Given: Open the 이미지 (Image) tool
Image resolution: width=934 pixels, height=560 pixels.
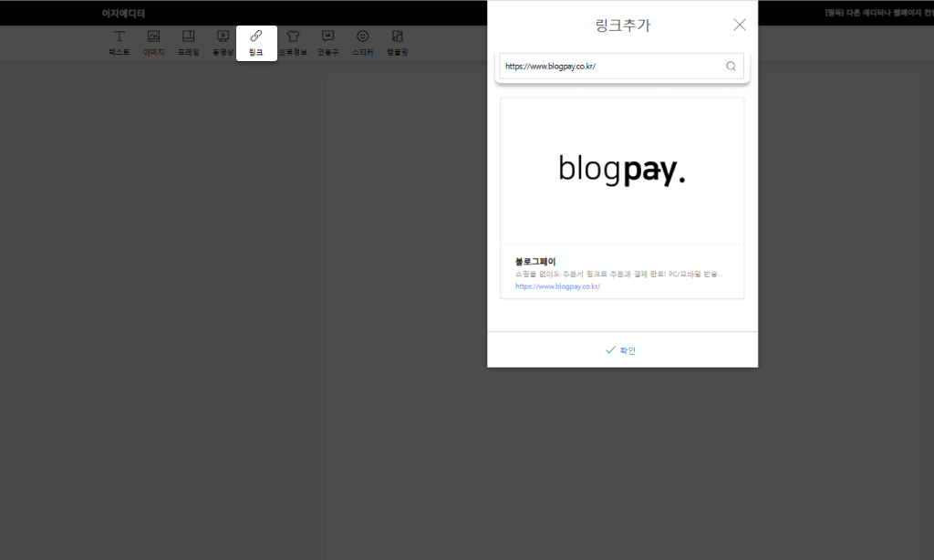Looking at the screenshot, I should pyautogui.click(x=153, y=43).
